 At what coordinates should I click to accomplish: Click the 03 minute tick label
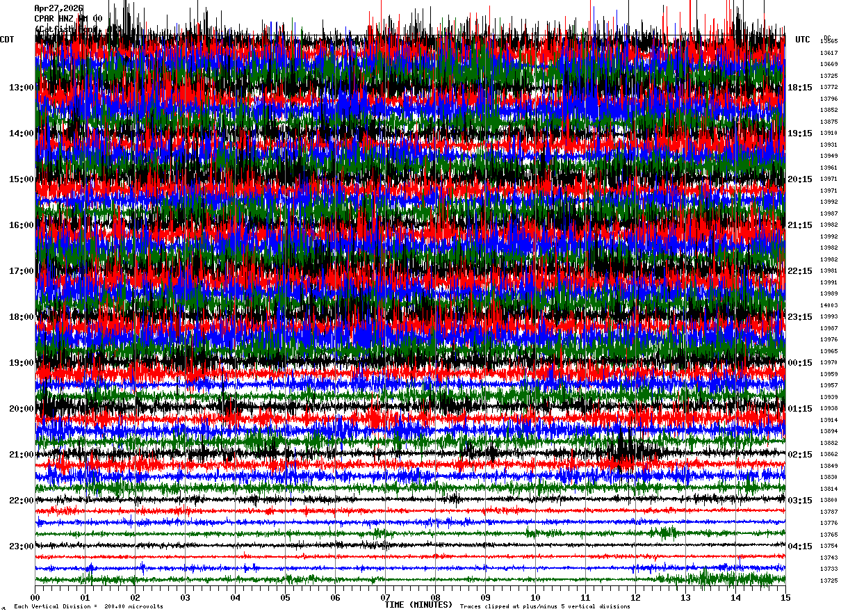pyautogui.click(x=186, y=597)
